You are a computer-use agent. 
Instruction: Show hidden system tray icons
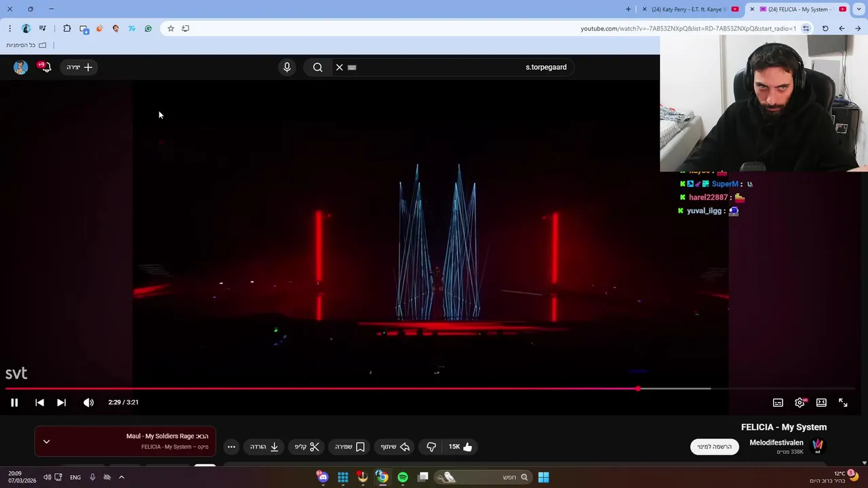[x=121, y=477]
